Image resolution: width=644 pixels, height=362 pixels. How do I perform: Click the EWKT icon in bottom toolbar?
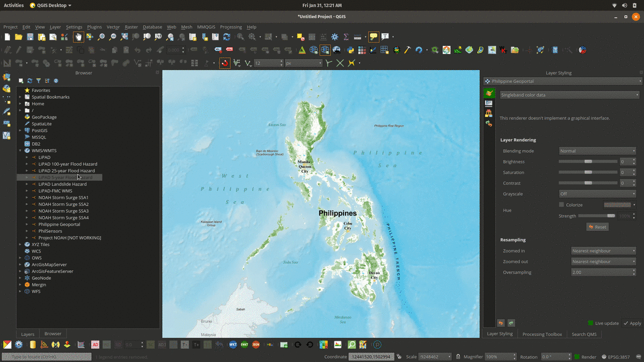[x=244, y=345]
